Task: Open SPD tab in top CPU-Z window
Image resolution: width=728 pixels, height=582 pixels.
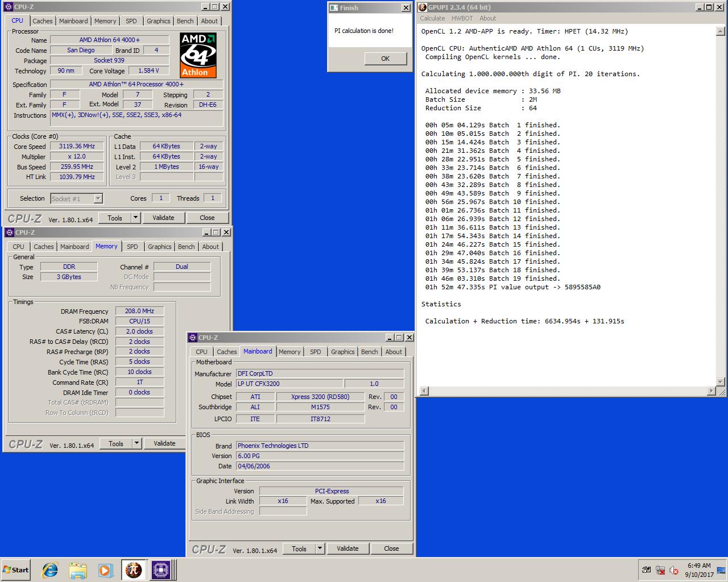Action: (131, 21)
